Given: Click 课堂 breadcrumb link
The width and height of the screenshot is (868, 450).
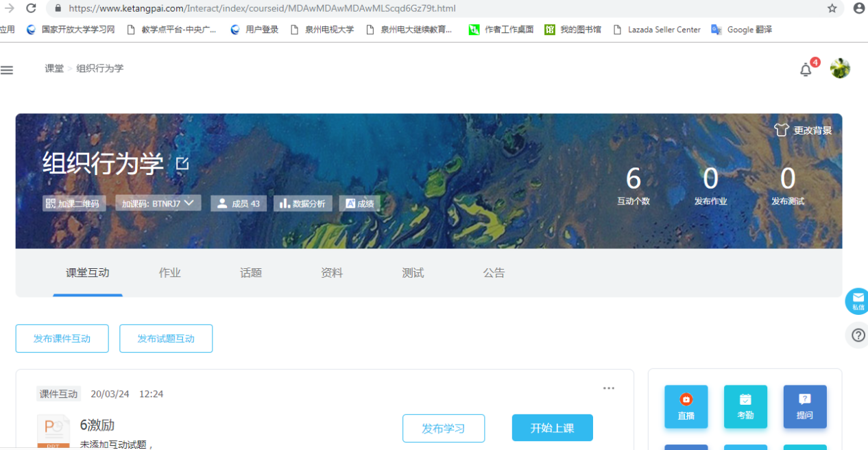Looking at the screenshot, I should (x=54, y=69).
